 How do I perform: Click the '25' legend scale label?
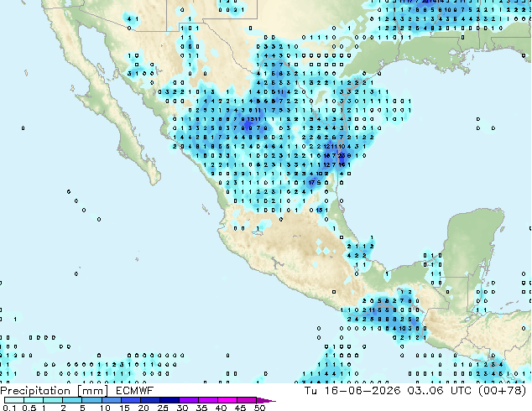pyautogui.click(x=163, y=408)
